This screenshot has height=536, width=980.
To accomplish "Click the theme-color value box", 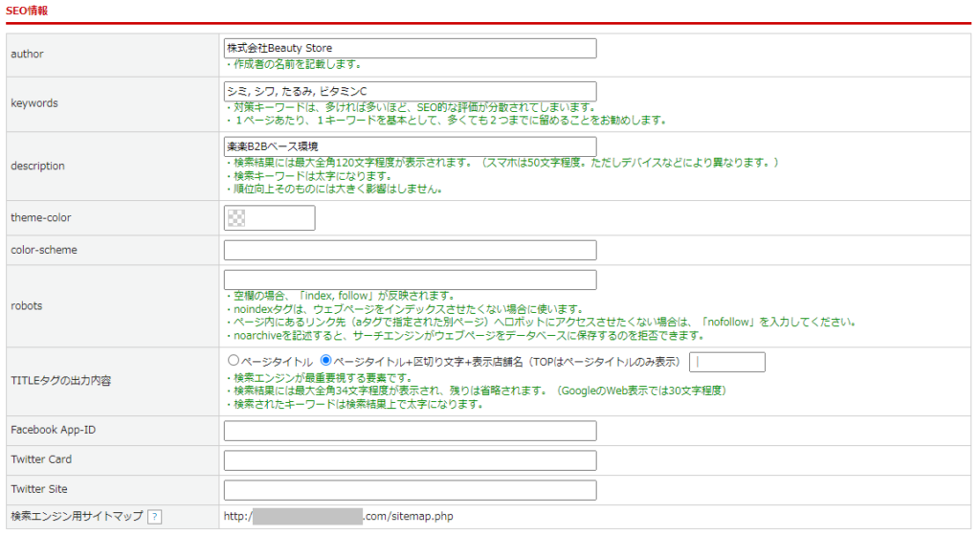I will pyautogui.click(x=269, y=218).
